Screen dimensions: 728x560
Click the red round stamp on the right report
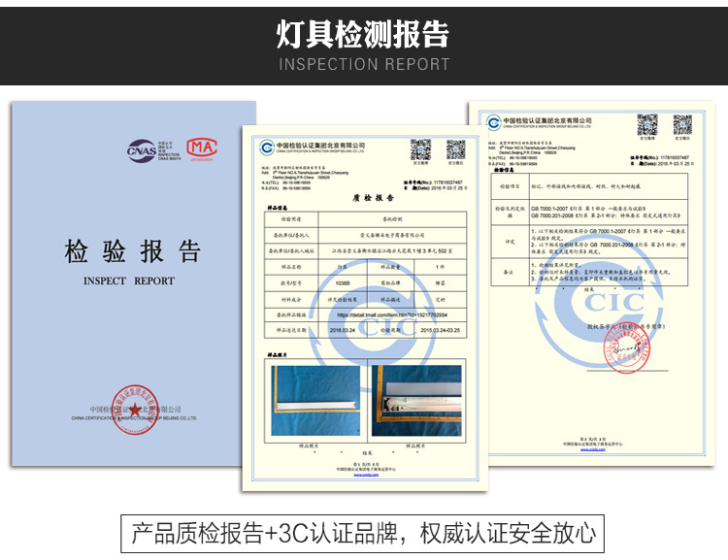pos(626,348)
